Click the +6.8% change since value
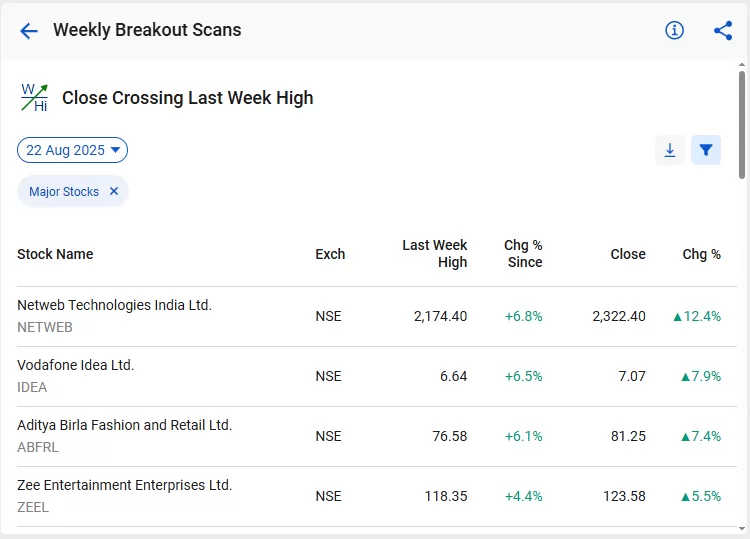The width and height of the screenshot is (750, 539). click(524, 316)
